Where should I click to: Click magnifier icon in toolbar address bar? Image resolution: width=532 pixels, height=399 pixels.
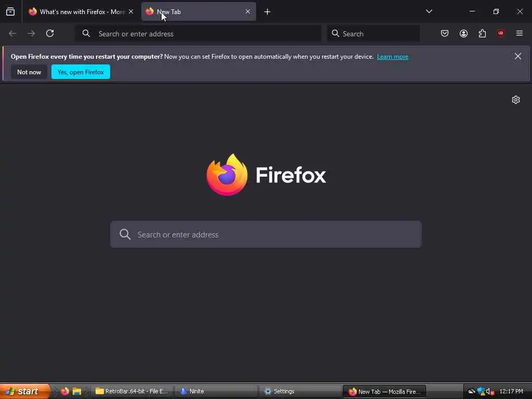pos(86,33)
